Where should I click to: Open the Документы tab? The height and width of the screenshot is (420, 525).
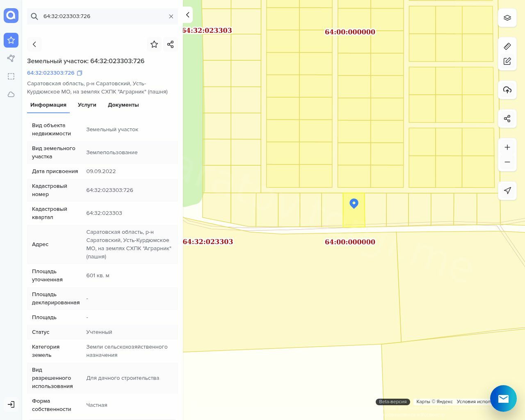(x=123, y=105)
